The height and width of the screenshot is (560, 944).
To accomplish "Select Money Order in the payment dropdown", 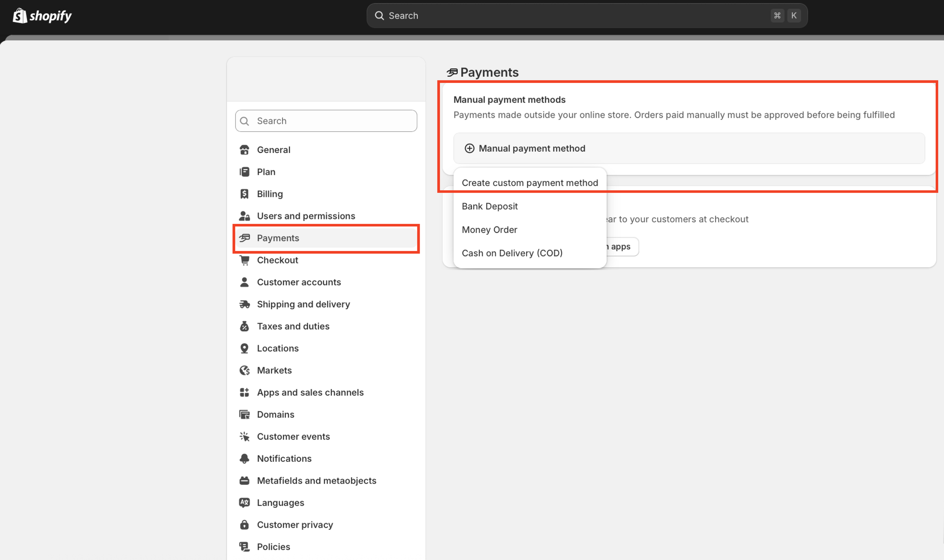I will [x=489, y=229].
